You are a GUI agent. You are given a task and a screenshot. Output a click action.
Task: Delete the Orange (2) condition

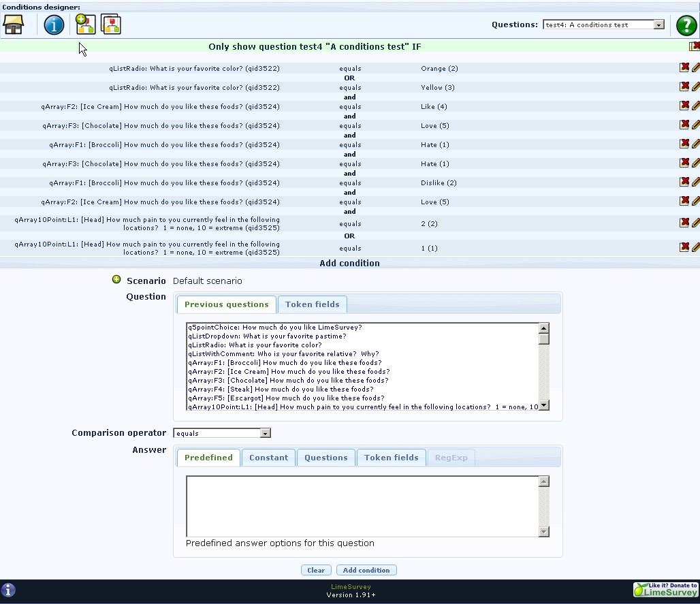pyautogui.click(x=684, y=67)
